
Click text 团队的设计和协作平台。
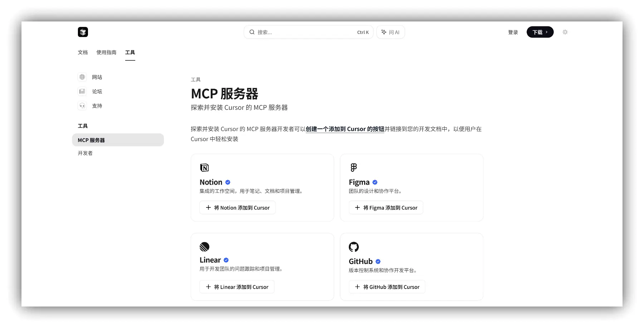[376, 191]
